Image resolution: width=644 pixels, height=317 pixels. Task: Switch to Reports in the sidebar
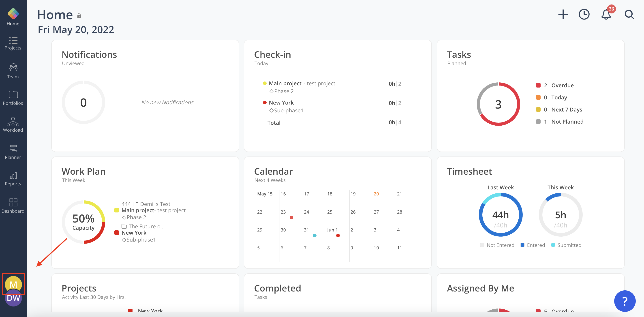point(13,179)
